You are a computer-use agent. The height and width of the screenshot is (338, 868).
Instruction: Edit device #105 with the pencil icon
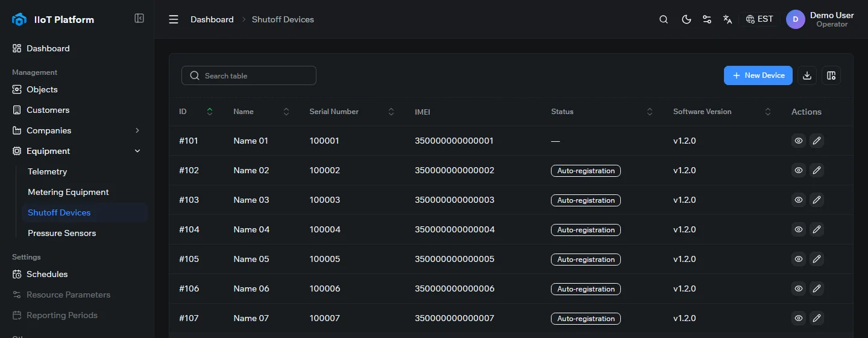pyautogui.click(x=817, y=259)
